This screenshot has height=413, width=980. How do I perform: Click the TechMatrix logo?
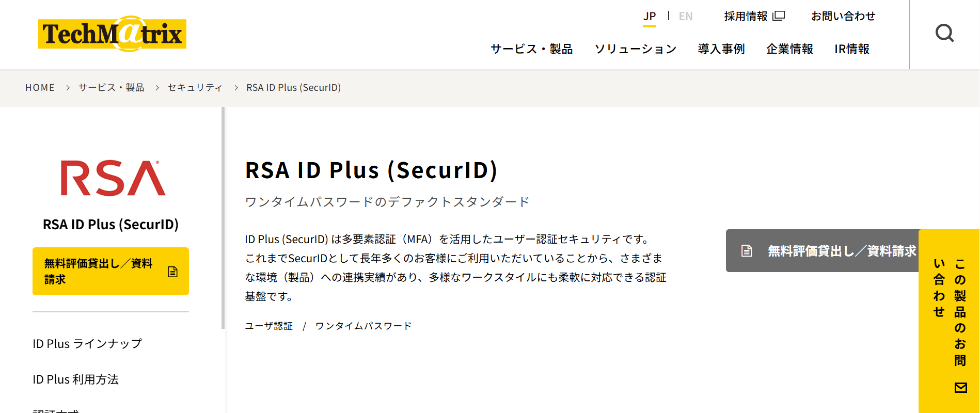(x=112, y=34)
